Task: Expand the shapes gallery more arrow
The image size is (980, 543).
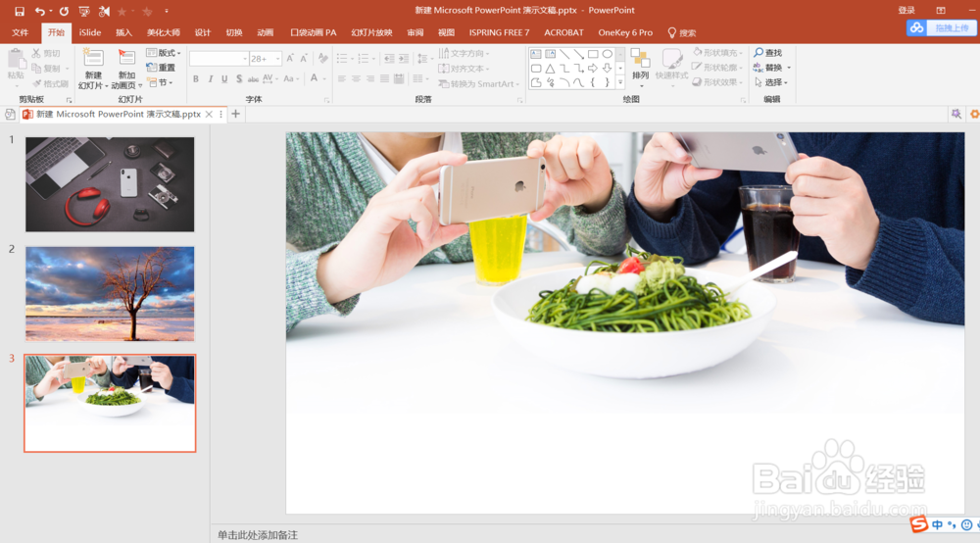Action: [x=620, y=82]
